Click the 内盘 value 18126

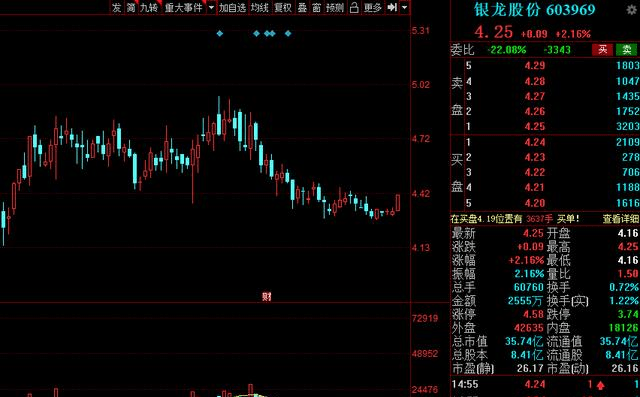623,328
